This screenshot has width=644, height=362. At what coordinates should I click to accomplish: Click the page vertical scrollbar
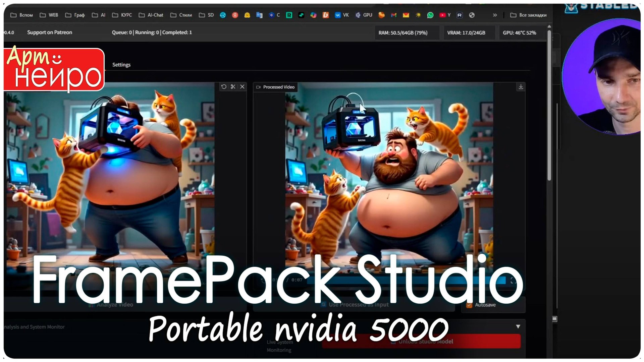click(549, 104)
